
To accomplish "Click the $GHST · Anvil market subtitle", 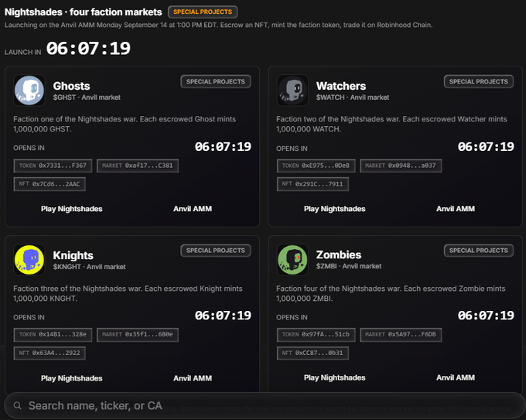I will [x=87, y=97].
